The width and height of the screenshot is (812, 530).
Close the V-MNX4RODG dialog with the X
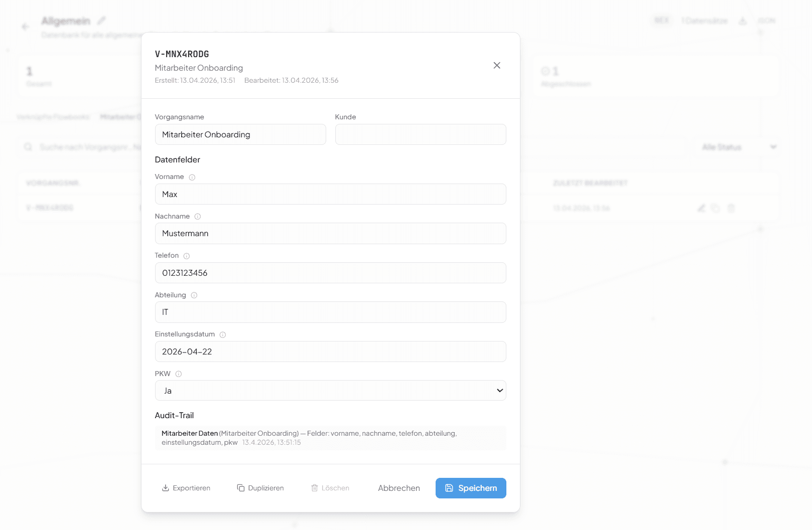point(497,65)
